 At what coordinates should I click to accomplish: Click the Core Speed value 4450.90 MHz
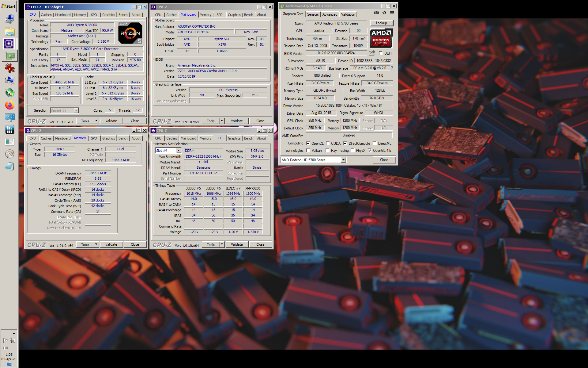pos(65,82)
